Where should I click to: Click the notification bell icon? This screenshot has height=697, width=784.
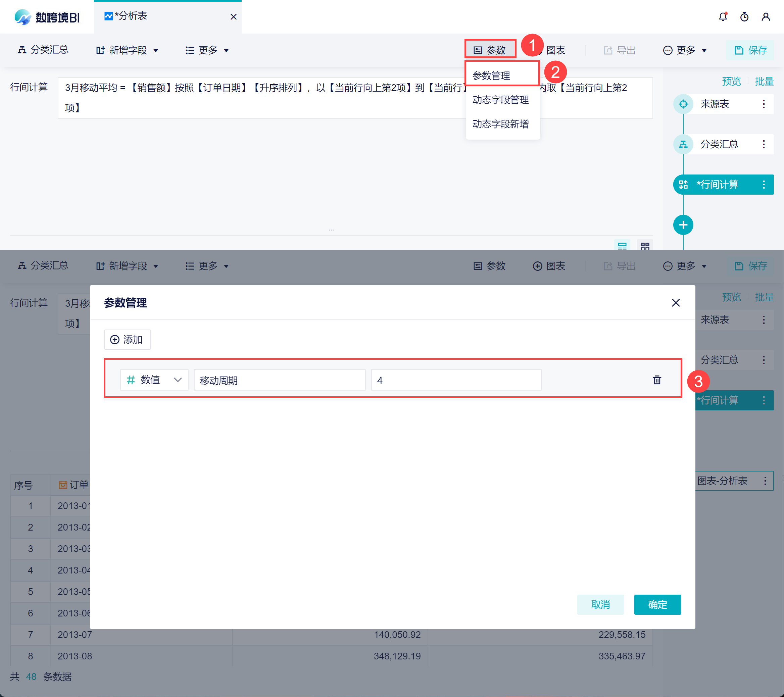point(723,17)
